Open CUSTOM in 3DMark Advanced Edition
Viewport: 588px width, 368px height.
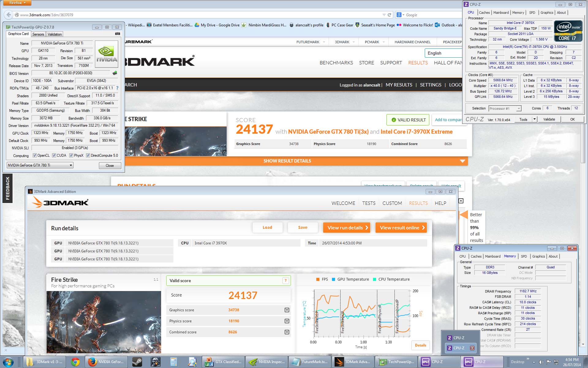pos(392,203)
